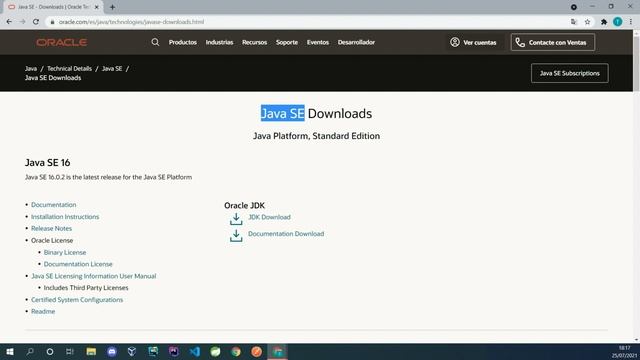The height and width of the screenshot is (360, 640).
Task: Open the Documentation link in the list
Action: point(53,205)
